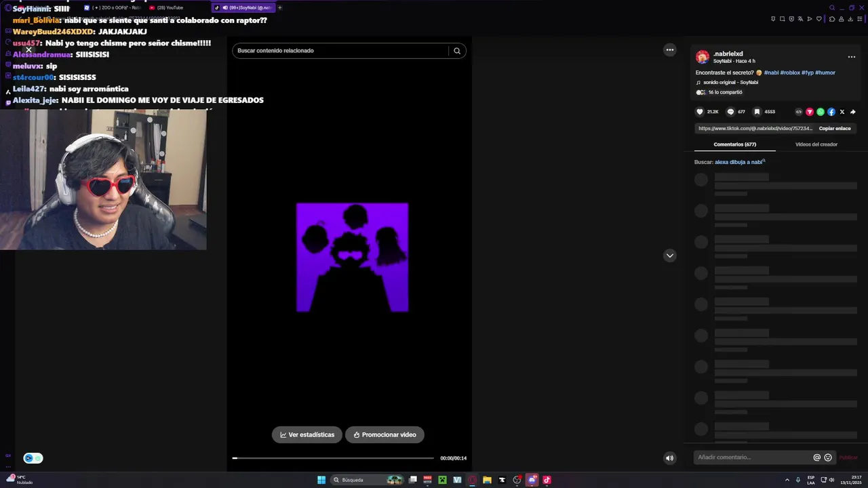Select the SoyNabi TikTok browser tab
The width and height of the screenshot is (868, 488).
243,7
